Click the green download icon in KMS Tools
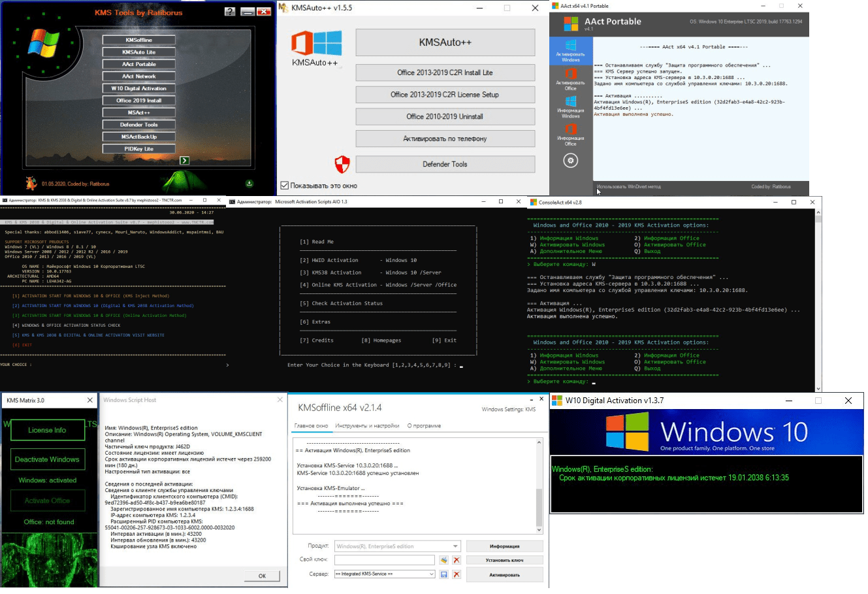This screenshot has height=594, width=868. 249,184
